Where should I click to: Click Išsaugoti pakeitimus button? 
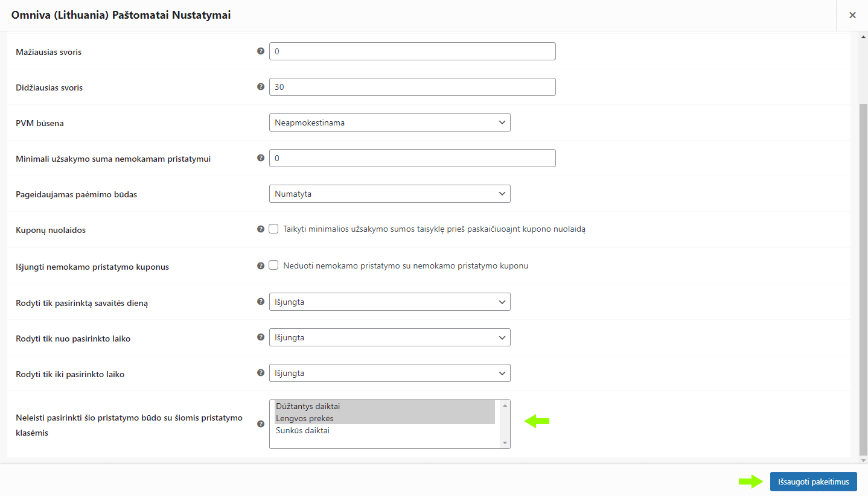click(813, 482)
